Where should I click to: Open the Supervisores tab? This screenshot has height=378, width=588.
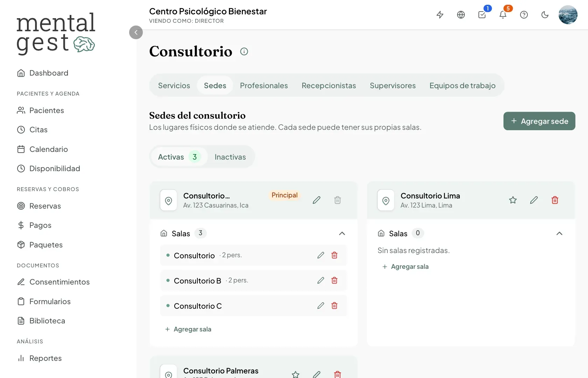(393, 85)
